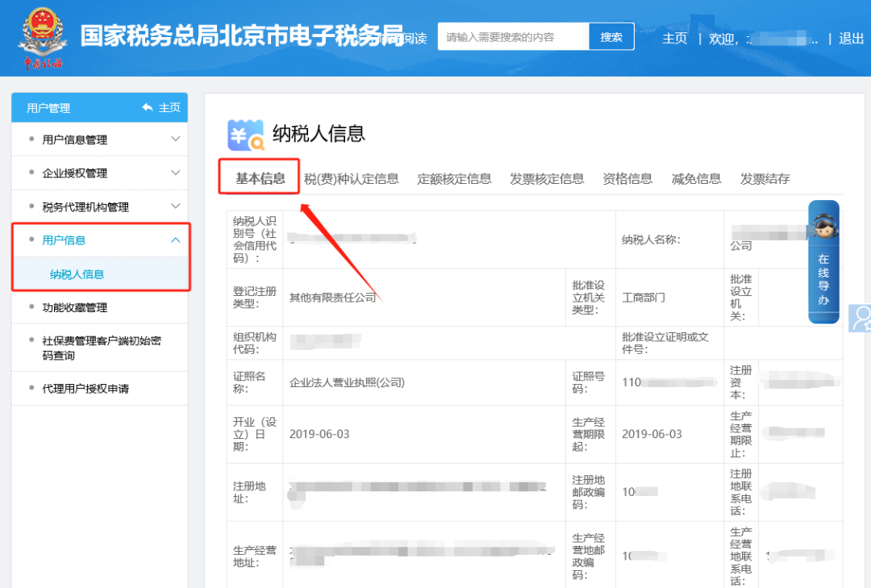Select the 基本信息 tab

[260, 178]
